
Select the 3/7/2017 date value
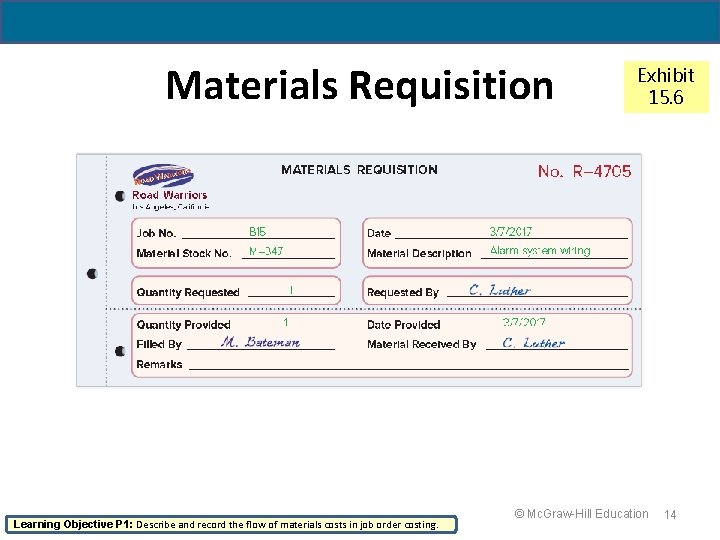511,231
